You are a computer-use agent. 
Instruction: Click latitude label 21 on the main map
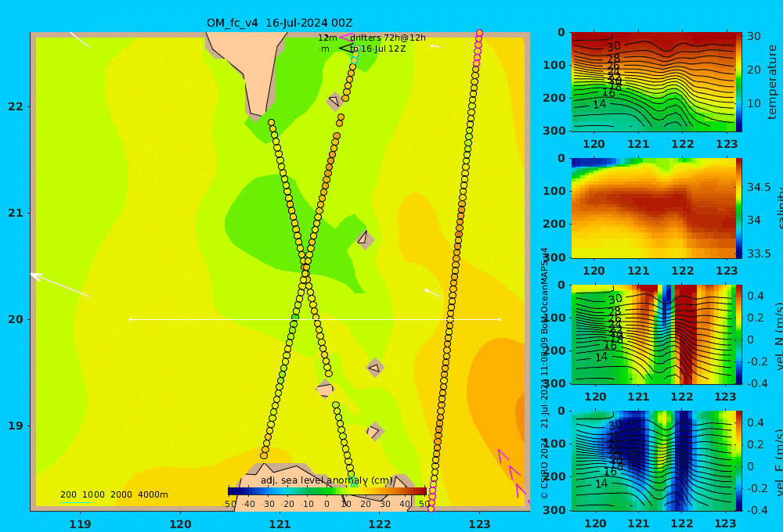click(x=16, y=213)
